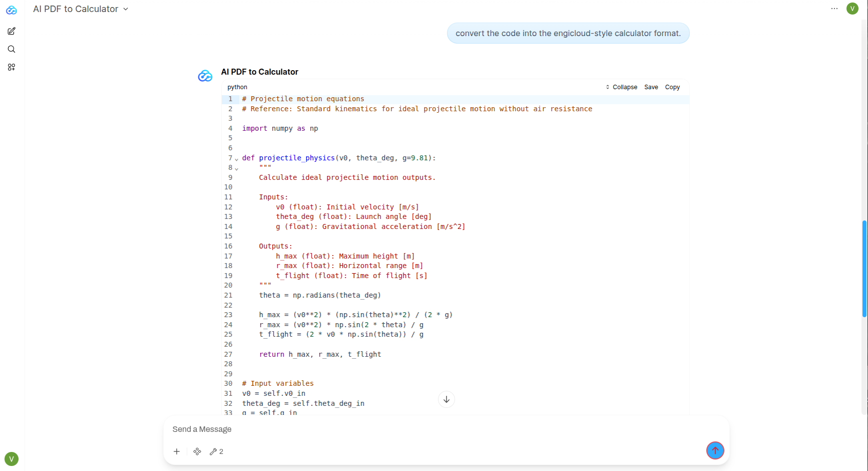This screenshot has width=868, height=471.
Task: Open the user profile avatar at bottom left
Action: pyautogui.click(x=12, y=459)
